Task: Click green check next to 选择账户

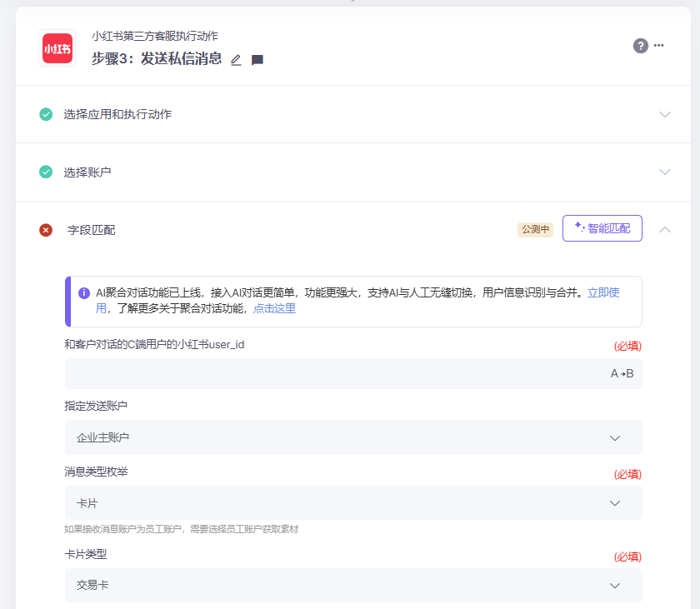Action: pos(46,172)
